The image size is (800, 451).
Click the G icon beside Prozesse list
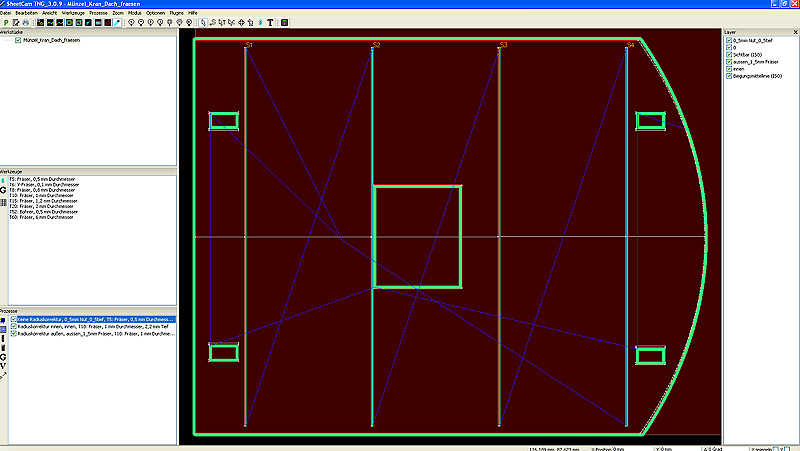[x=3, y=357]
